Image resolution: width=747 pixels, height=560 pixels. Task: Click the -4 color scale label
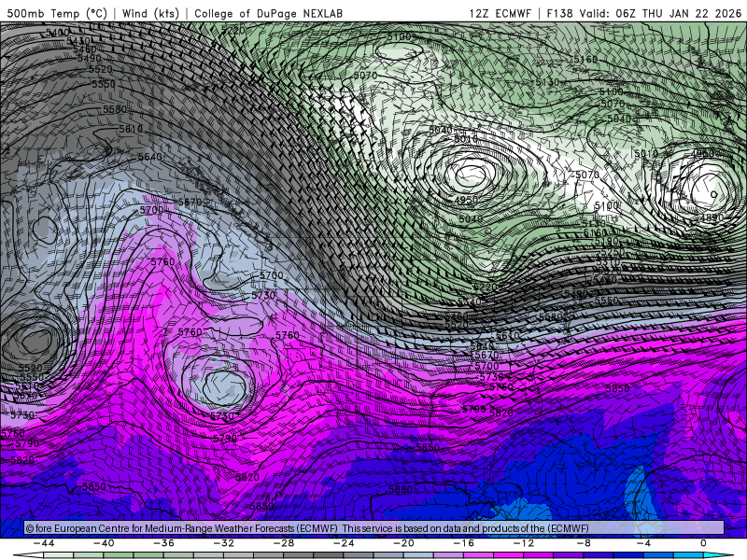(643, 543)
